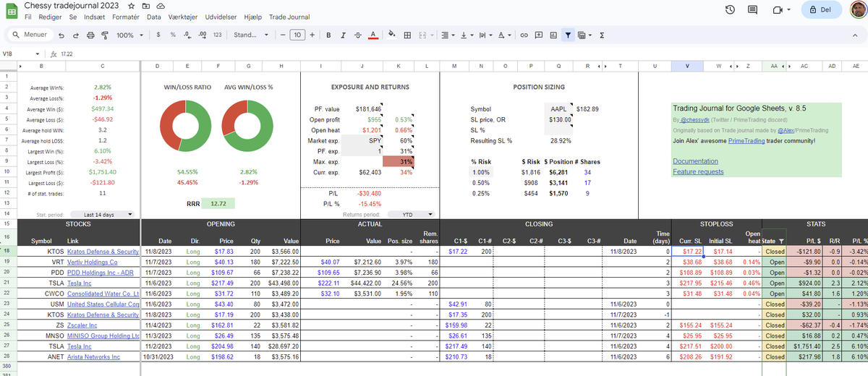Toggle the filter on the sheet
The height and width of the screenshot is (376, 868).
coord(569,35)
